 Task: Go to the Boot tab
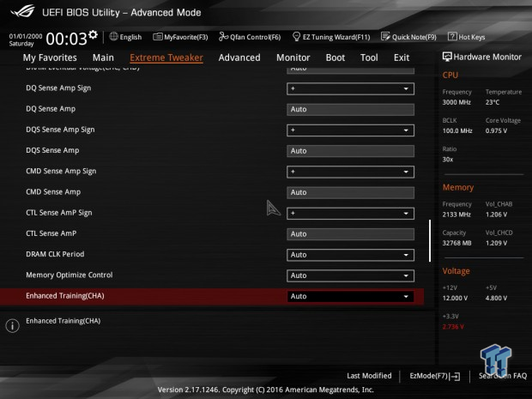336,57
